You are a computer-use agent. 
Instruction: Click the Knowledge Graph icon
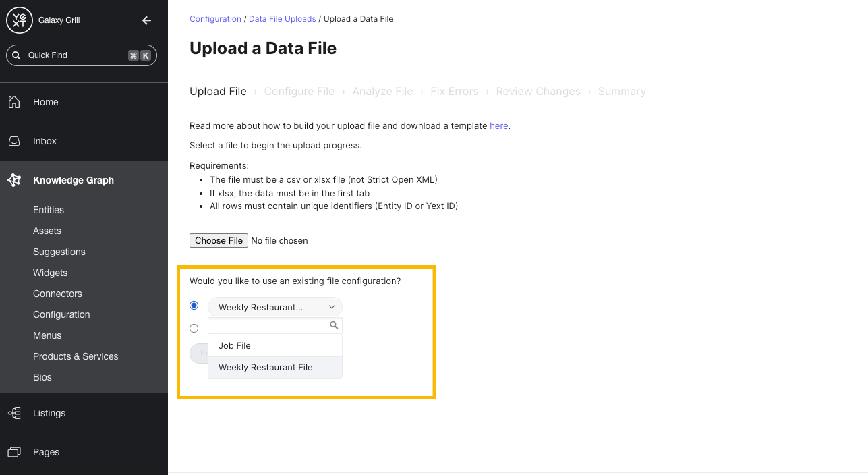(14, 180)
